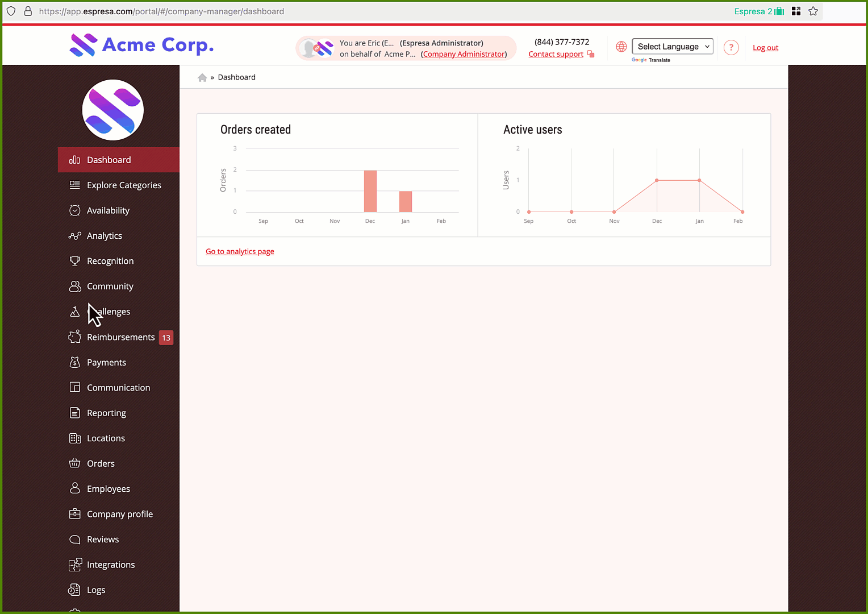
Task: Click the round company logo in sidebar
Action: click(113, 110)
